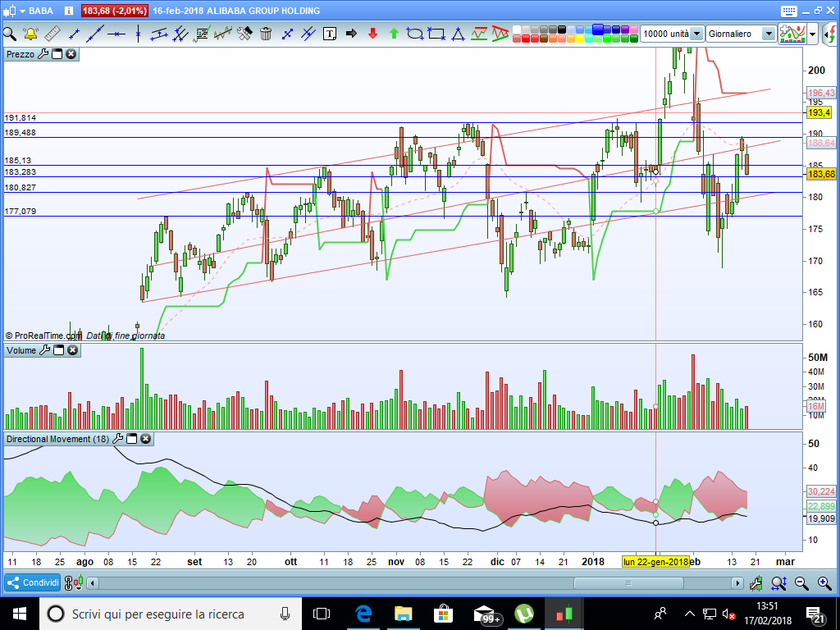Image resolution: width=840 pixels, height=630 pixels.
Task: Select the parallel channel drawing tool
Action: [x=159, y=34]
